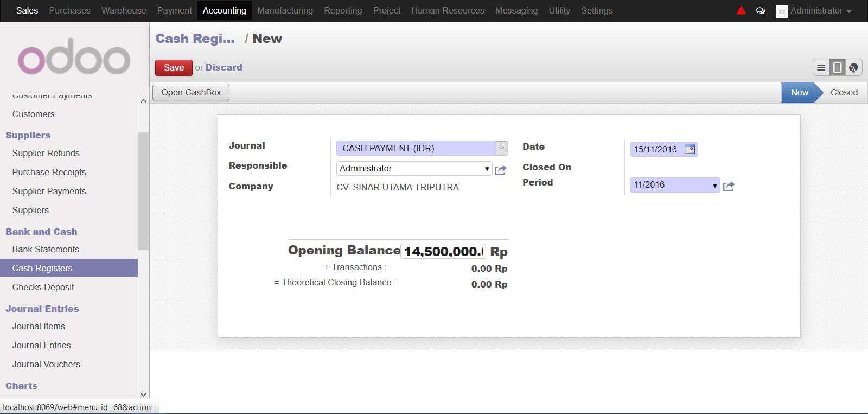Open the Project menu
868x414 pixels.
pyautogui.click(x=387, y=10)
